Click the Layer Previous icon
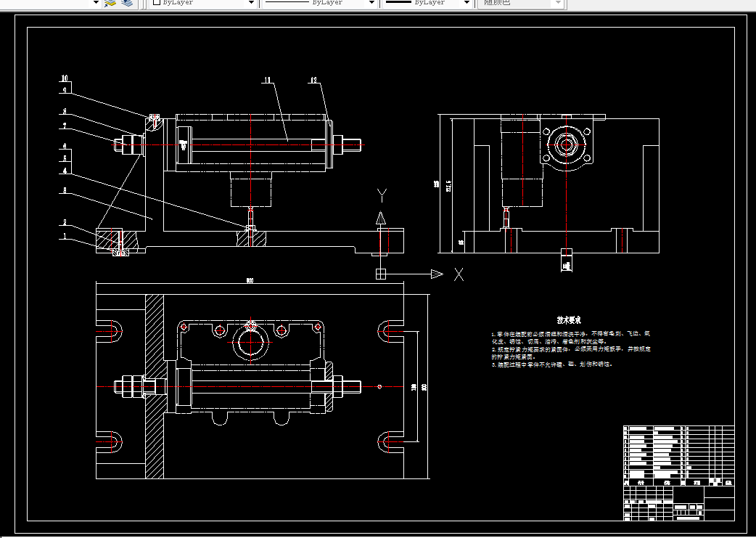The height and width of the screenshot is (538, 756). pos(127,3)
